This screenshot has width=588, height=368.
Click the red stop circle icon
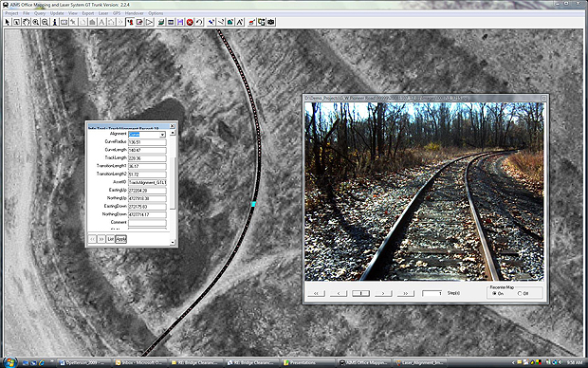[x=190, y=22]
